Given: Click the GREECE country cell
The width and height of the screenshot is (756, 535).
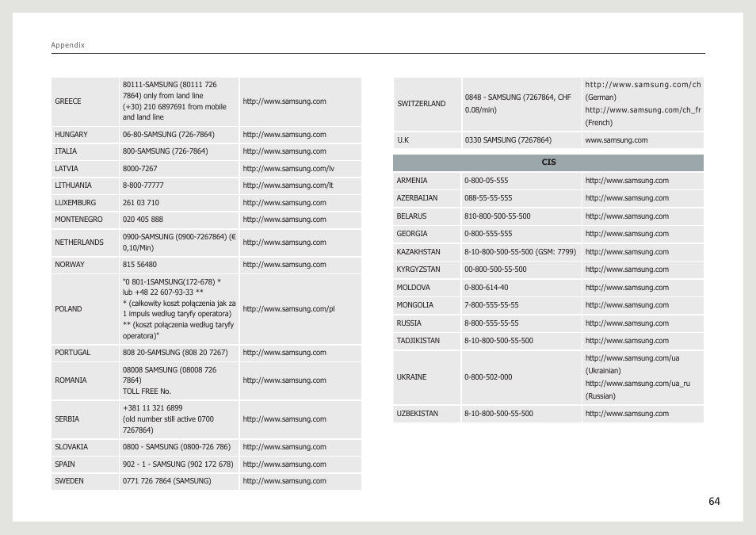Looking at the screenshot, I should (x=85, y=101).
